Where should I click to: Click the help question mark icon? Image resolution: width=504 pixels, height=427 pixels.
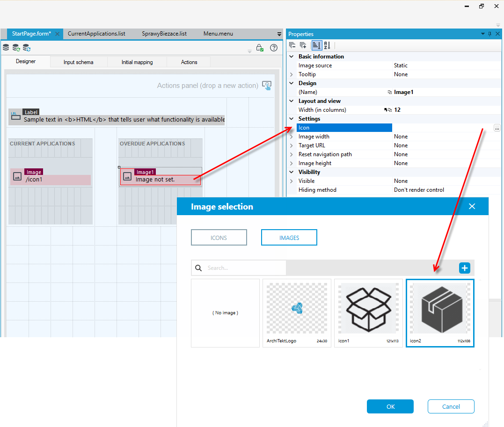(274, 48)
